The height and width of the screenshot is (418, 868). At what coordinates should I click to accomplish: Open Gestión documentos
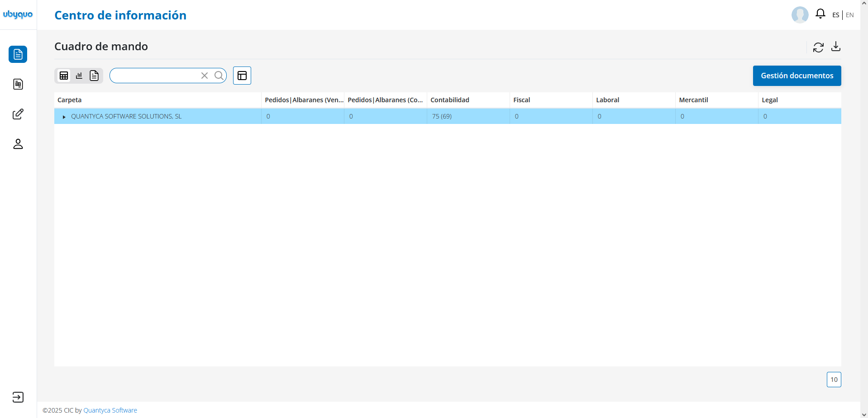(797, 76)
